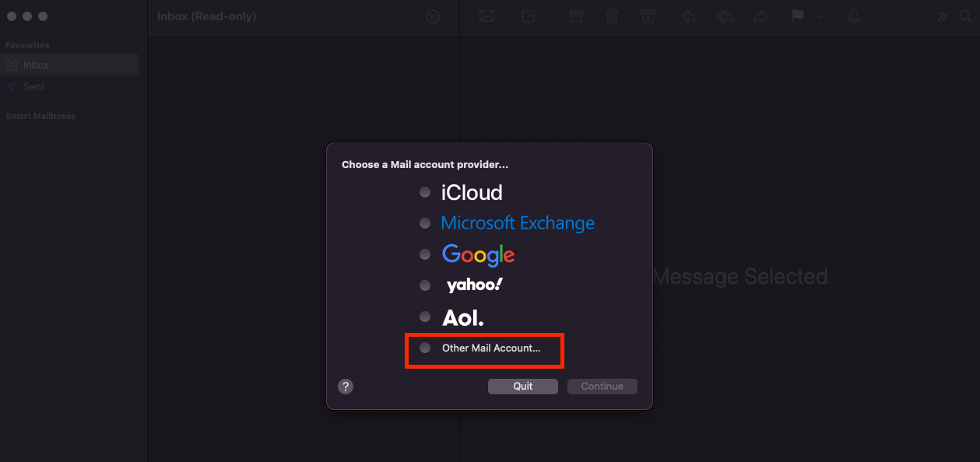
Task: Click the Get Mail envelope icon
Action: point(486,16)
